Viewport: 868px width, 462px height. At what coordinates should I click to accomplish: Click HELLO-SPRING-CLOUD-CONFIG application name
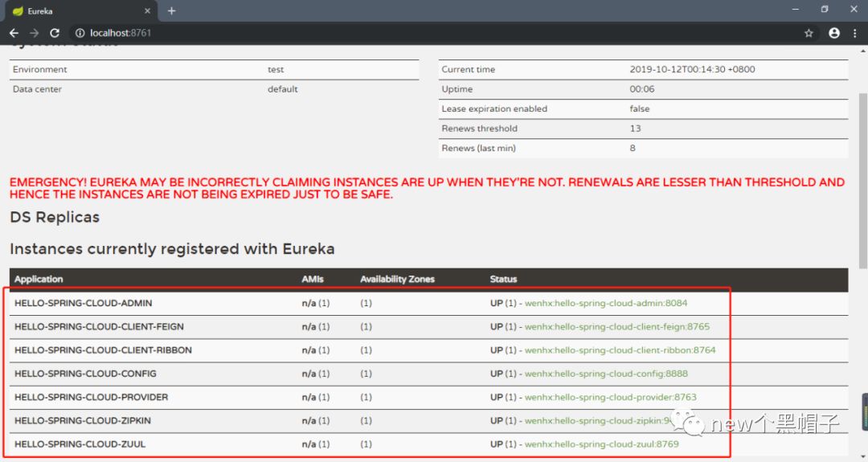(85, 374)
